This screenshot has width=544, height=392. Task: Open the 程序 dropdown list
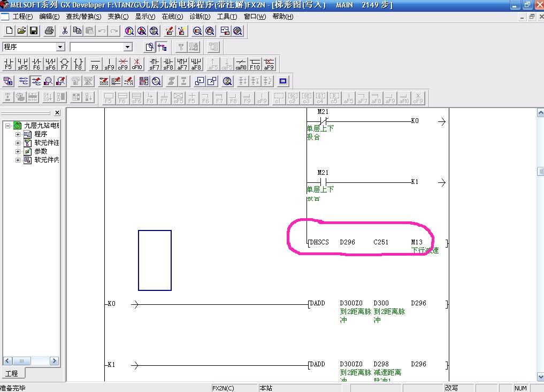point(60,47)
